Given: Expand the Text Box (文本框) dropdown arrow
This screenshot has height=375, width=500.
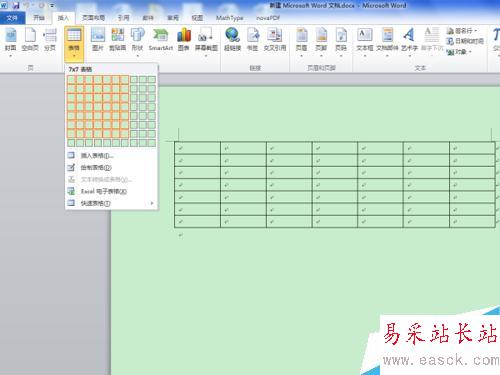Looking at the screenshot, I should pyautogui.click(x=365, y=56).
